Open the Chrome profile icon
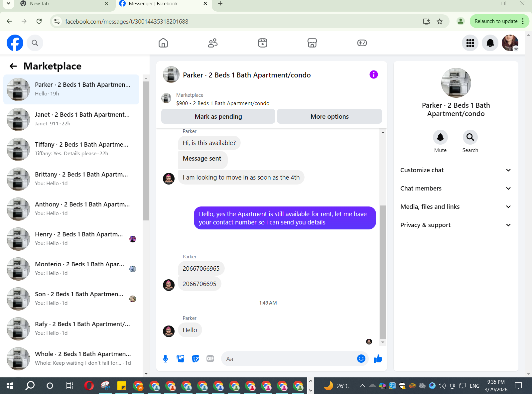The image size is (532, 394). (461, 21)
